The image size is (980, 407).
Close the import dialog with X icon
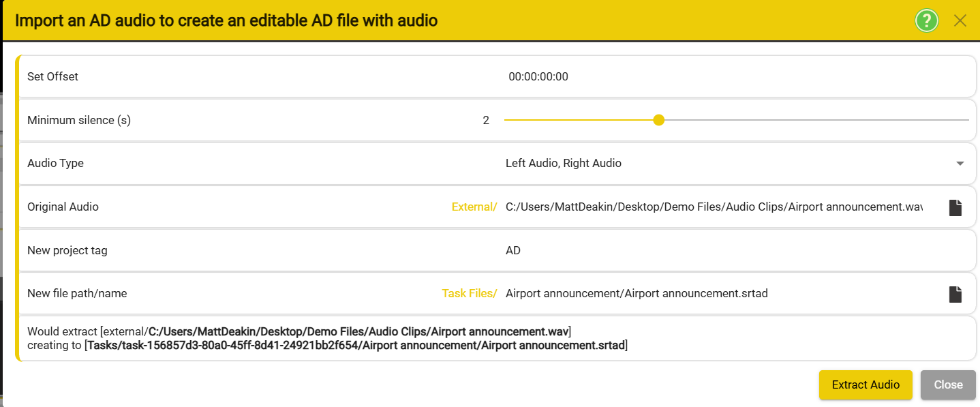coord(960,20)
